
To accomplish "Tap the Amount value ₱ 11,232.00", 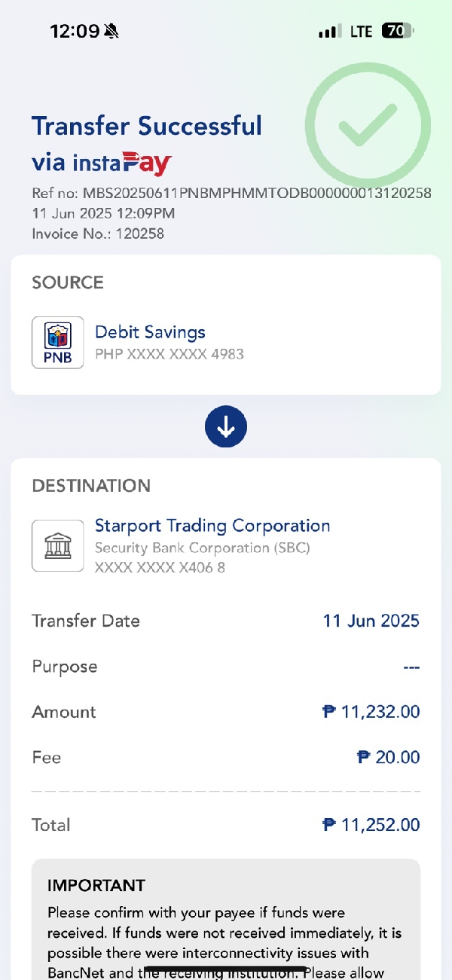I will [x=371, y=712].
